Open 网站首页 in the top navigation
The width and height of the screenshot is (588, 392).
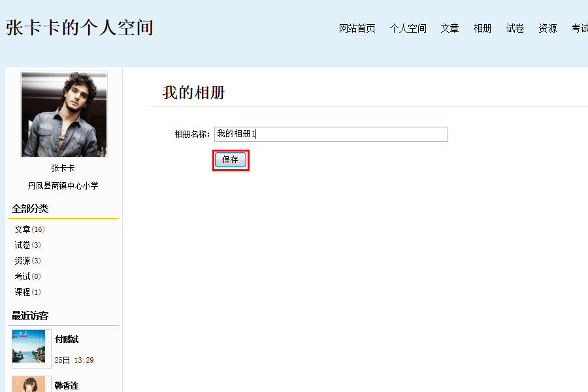(x=357, y=28)
